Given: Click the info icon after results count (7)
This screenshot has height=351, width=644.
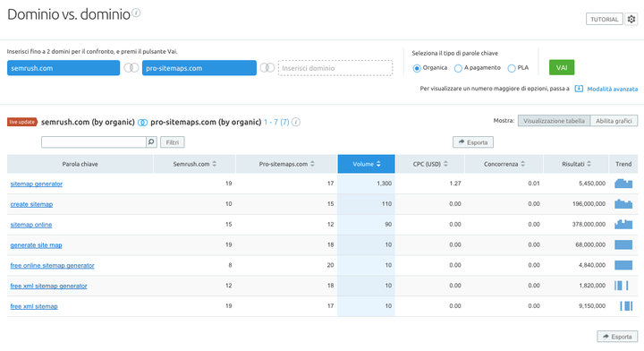Looking at the screenshot, I should tap(296, 122).
